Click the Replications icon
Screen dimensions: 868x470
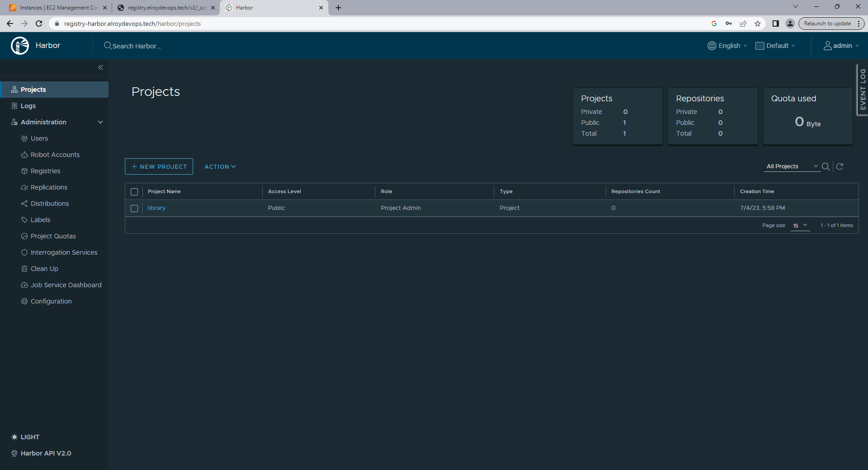coord(24,187)
